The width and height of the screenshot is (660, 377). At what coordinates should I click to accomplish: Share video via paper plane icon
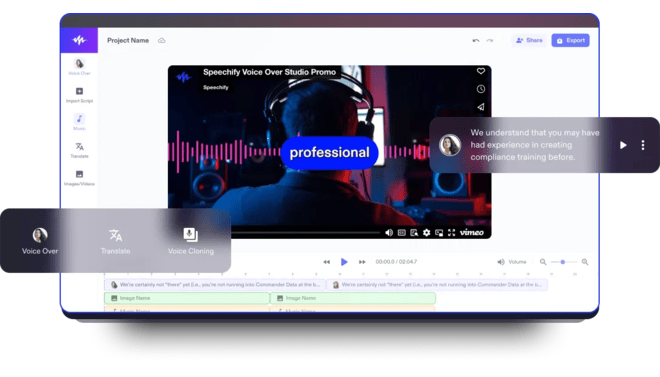click(481, 107)
